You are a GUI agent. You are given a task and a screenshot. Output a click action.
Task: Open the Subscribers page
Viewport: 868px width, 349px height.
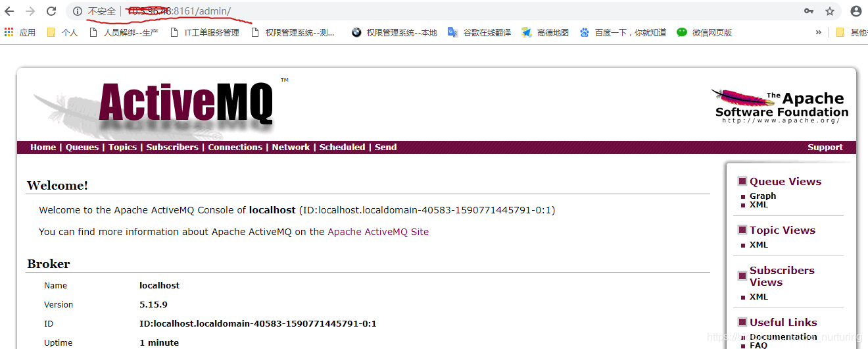pos(172,148)
